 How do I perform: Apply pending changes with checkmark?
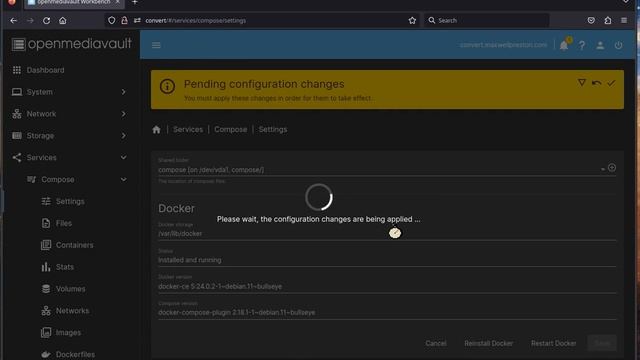pos(611,83)
